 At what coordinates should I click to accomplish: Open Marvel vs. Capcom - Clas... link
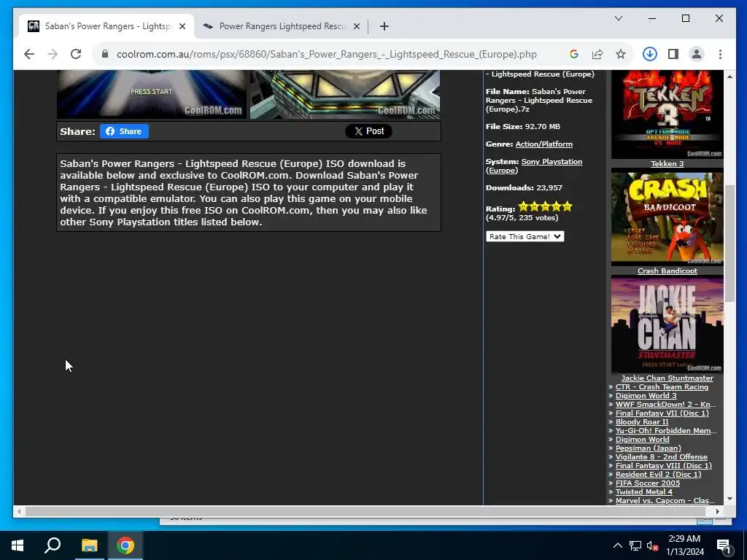pos(665,501)
